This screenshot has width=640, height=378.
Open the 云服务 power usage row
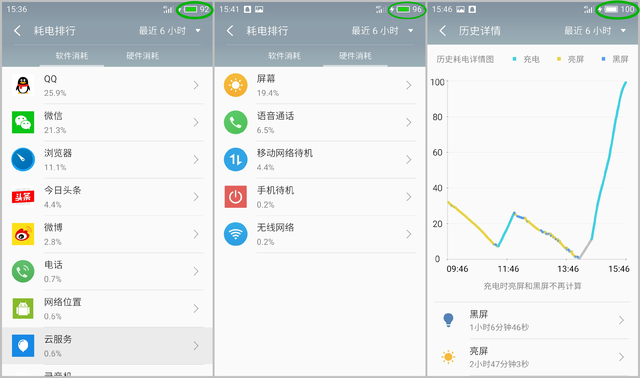click(x=107, y=346)
